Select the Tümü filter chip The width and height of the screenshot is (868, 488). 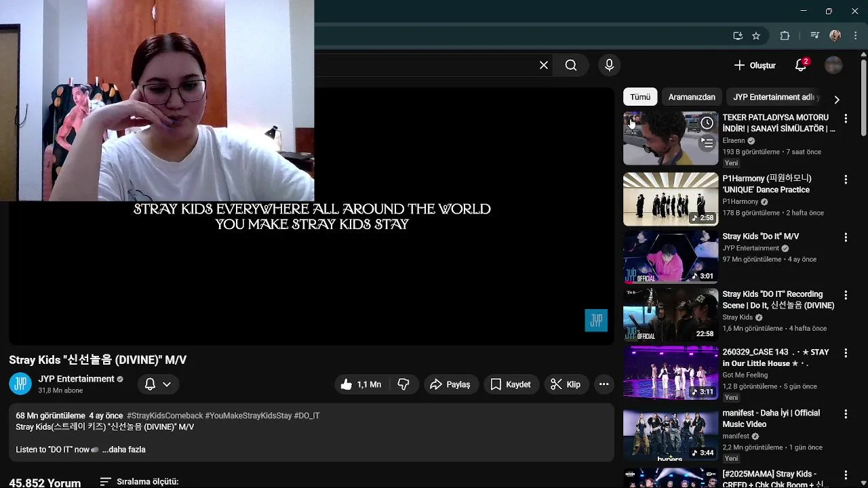(x=640, y=97)
